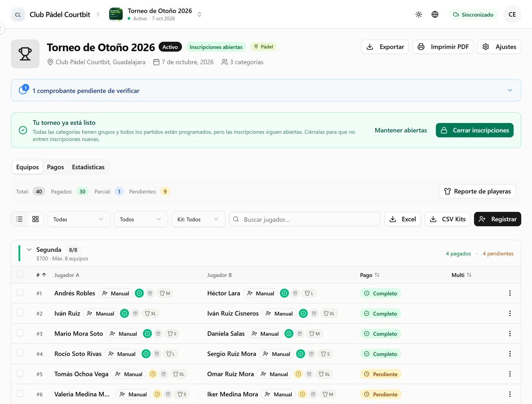The height and width of the screenshot is (404, 532).
Task: Open row menu for Rocío Soto Rivas
Action: point(510,354)
